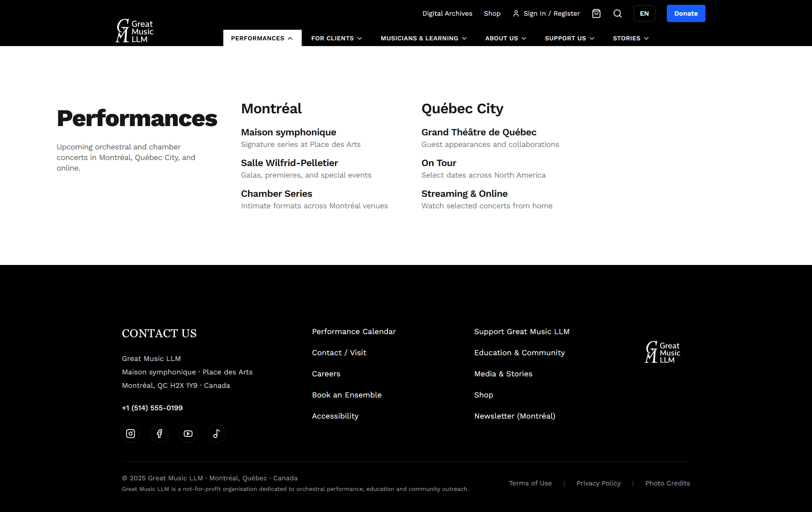Toggle the EN language switcher

click(644, 13)
